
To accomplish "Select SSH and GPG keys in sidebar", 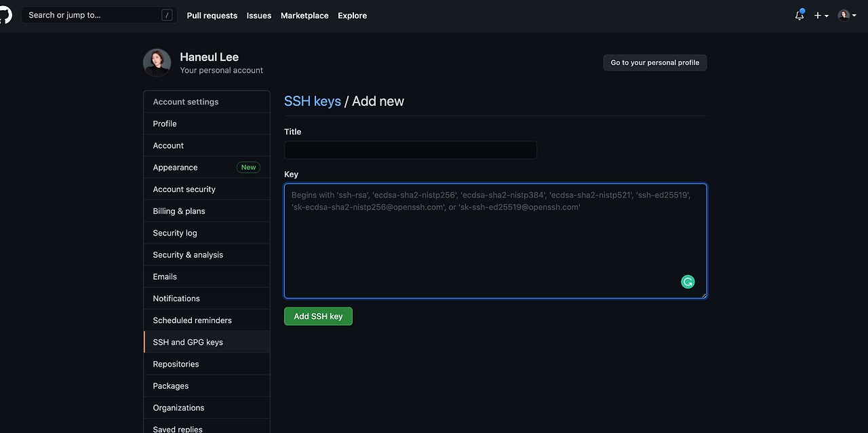I will pos(207,342).
